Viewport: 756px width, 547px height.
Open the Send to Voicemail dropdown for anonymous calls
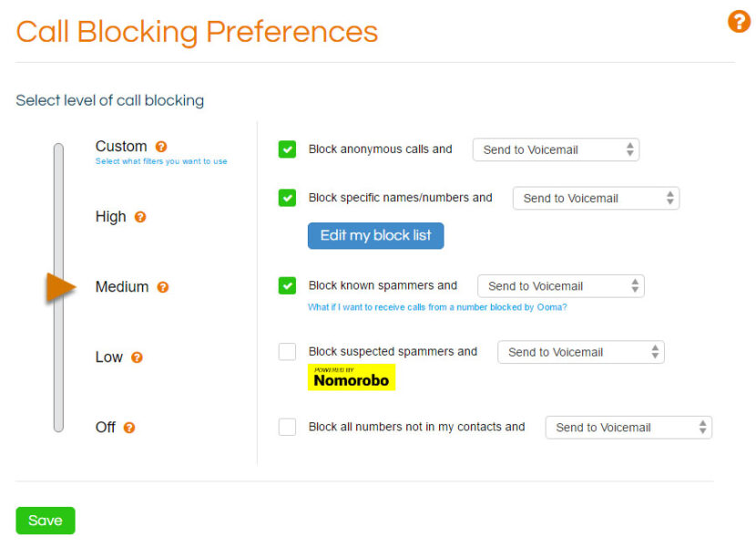pyautogui.click(x=555, y=149)
